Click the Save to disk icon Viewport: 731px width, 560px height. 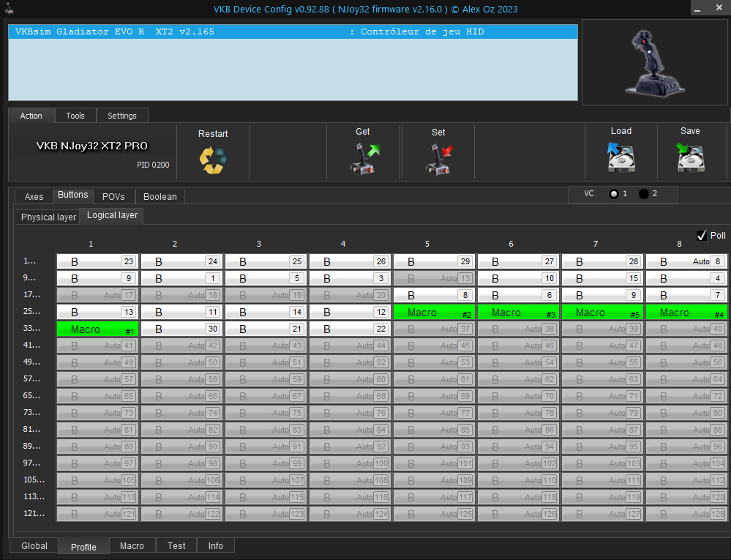690,157
